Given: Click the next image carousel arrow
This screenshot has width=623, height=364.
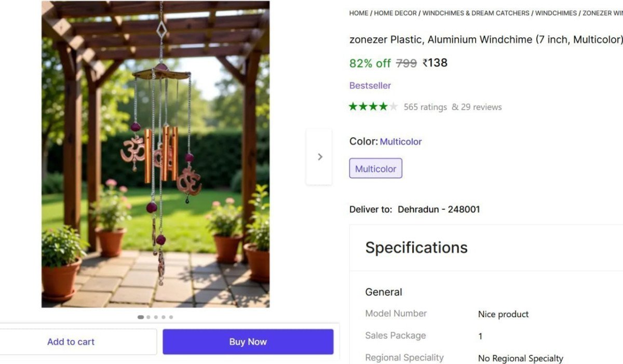Looking at the screenshot, I should click(319, 156).
